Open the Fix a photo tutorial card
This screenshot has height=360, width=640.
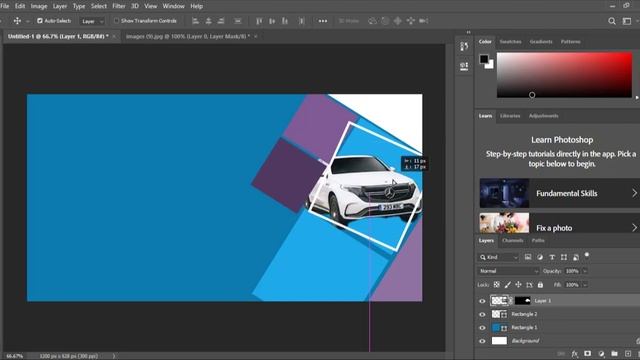coord(560,223)
